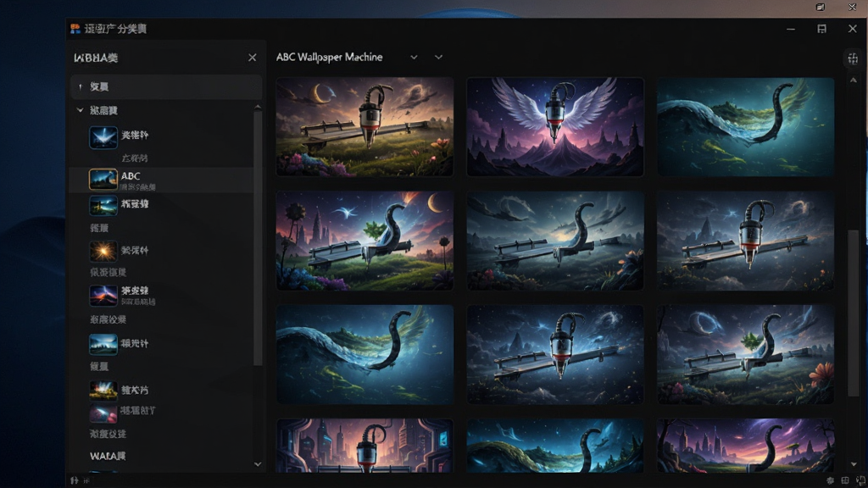Open dark cloudy tentacle on bench wallpaper
This screenshot has width=868, height=488.
pyautogui.click(x=555, y=241)
